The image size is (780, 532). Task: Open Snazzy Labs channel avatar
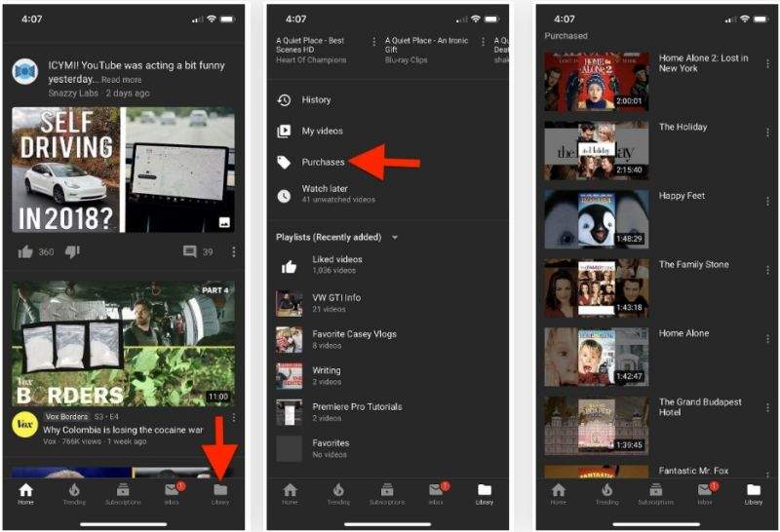(25, 72)
